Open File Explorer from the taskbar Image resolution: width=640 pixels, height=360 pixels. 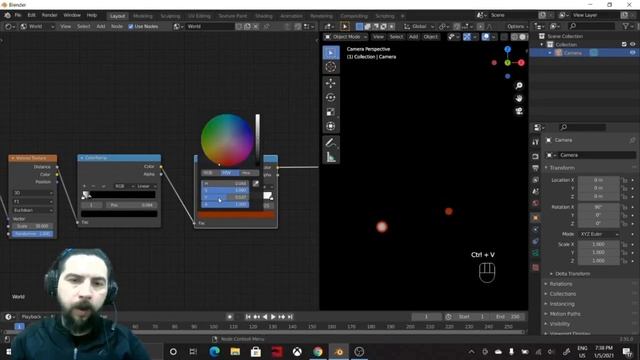pyautogui.click(x=235, y=351)
